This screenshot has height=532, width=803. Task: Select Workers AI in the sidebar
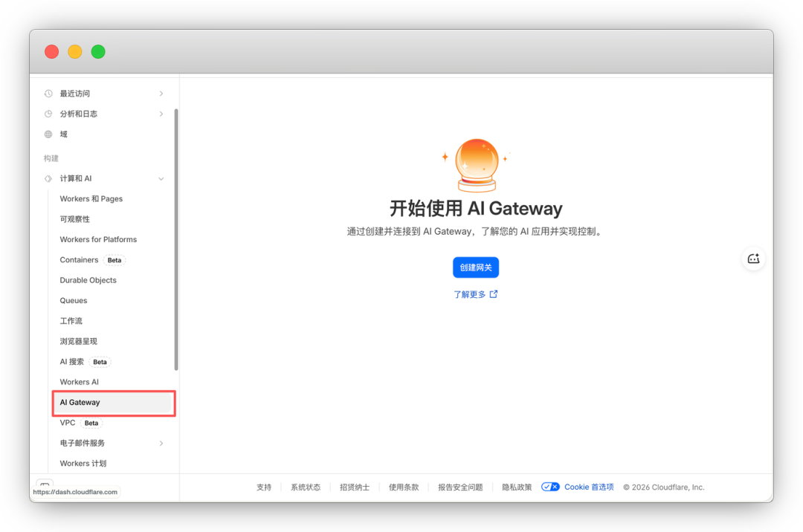click(x=79, y=381)
